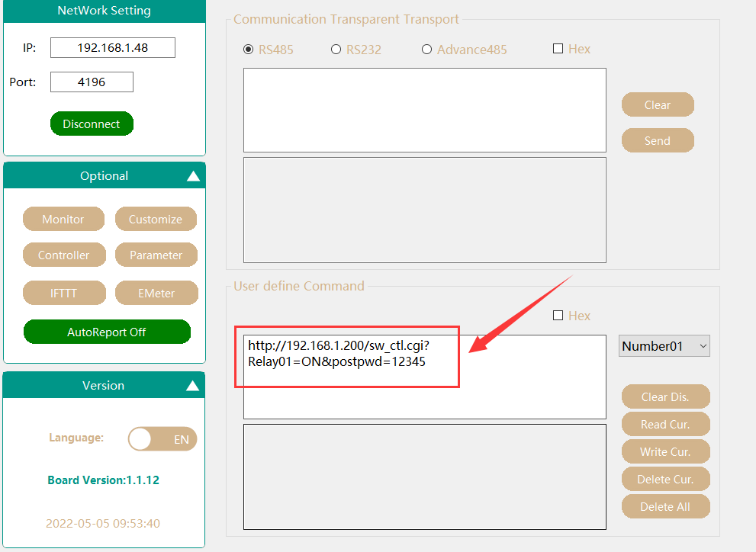Collapse the Version panel triangle

193,386
